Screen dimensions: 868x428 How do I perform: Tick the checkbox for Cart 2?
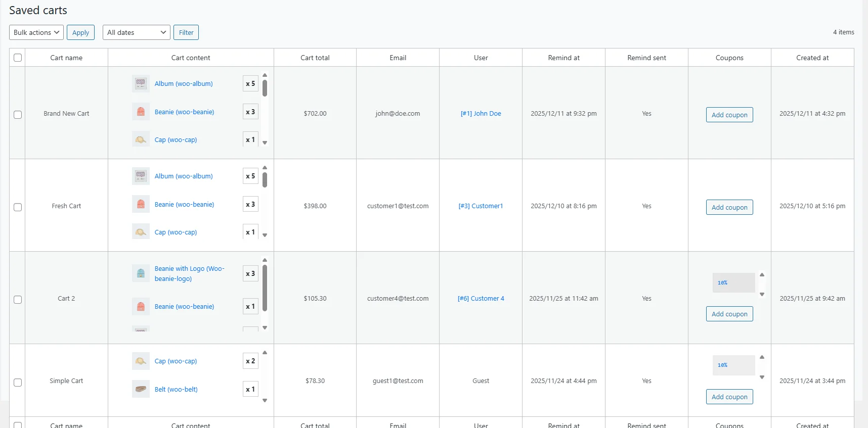point(18,300)
